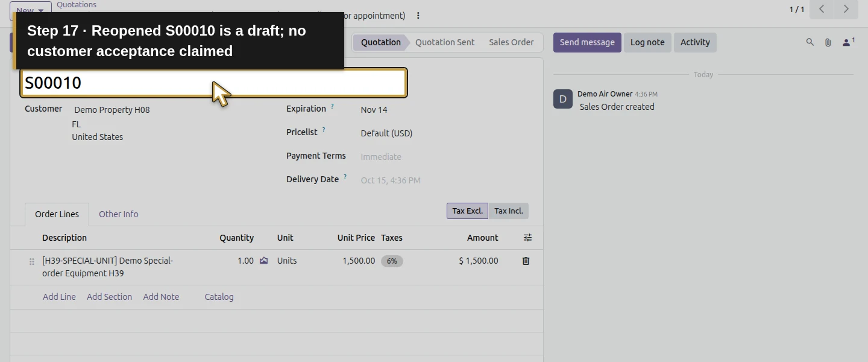868x362 pixels.
Task: Sort by the Quantity column header
Action: coord(236,238)
